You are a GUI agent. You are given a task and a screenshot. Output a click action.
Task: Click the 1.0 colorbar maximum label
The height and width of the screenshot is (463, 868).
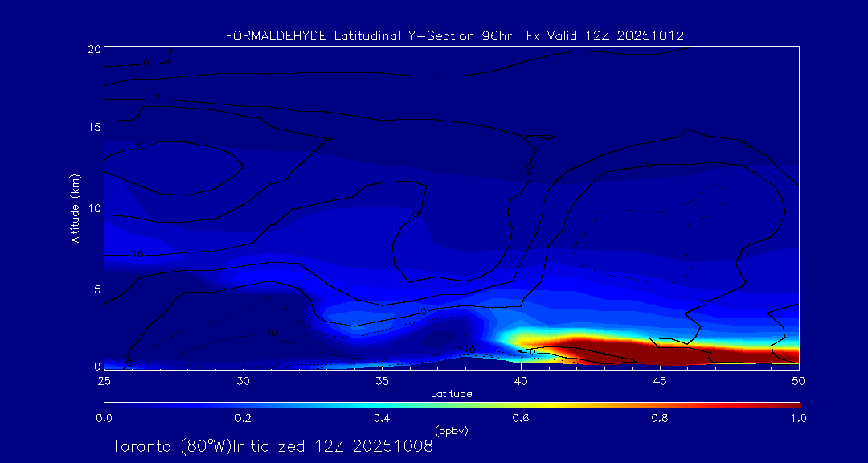click(799, 418)
